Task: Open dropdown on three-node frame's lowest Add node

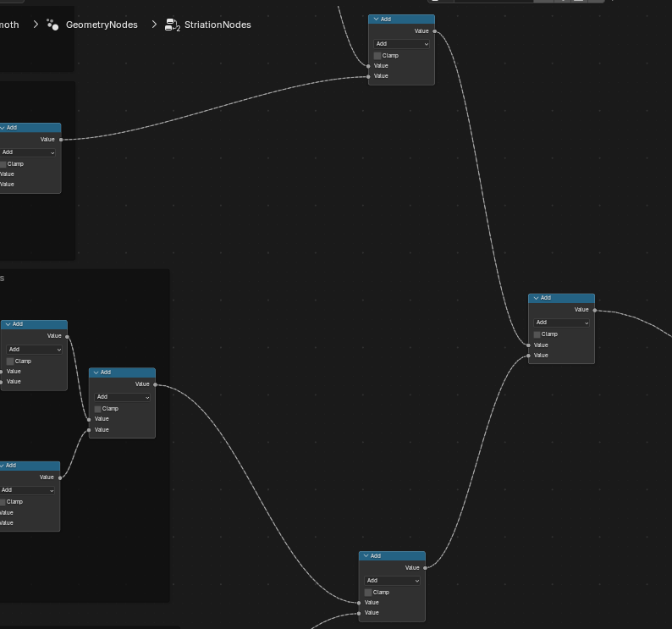Action: (27, 490)
